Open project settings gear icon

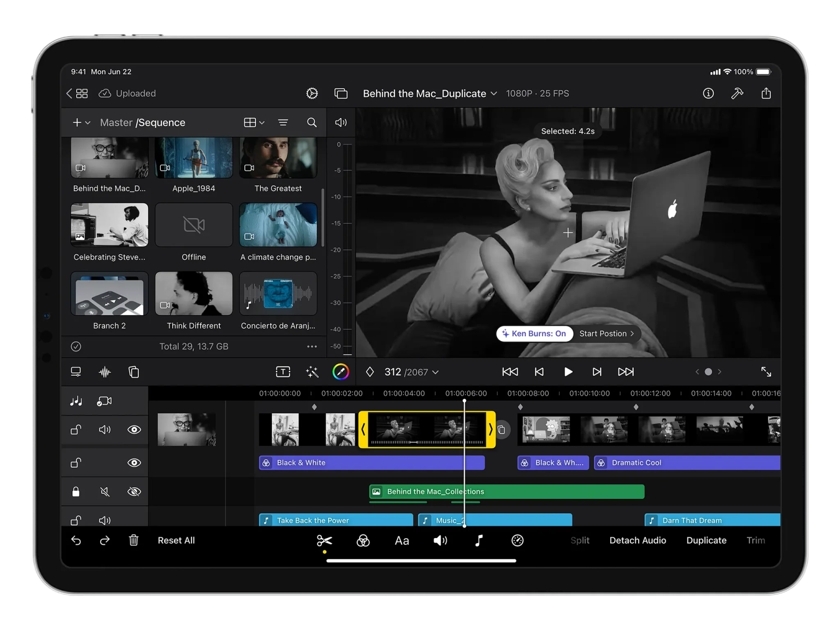312,94
